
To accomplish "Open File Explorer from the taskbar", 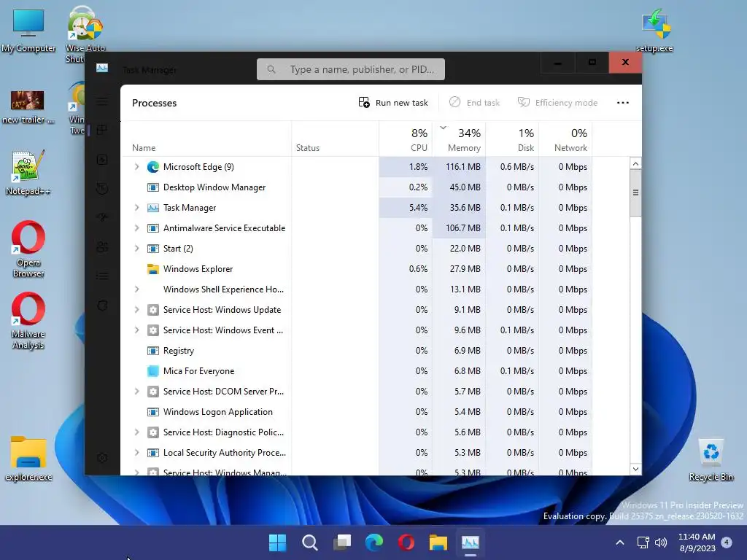I will pyautogui.click(x=438, y=542).
